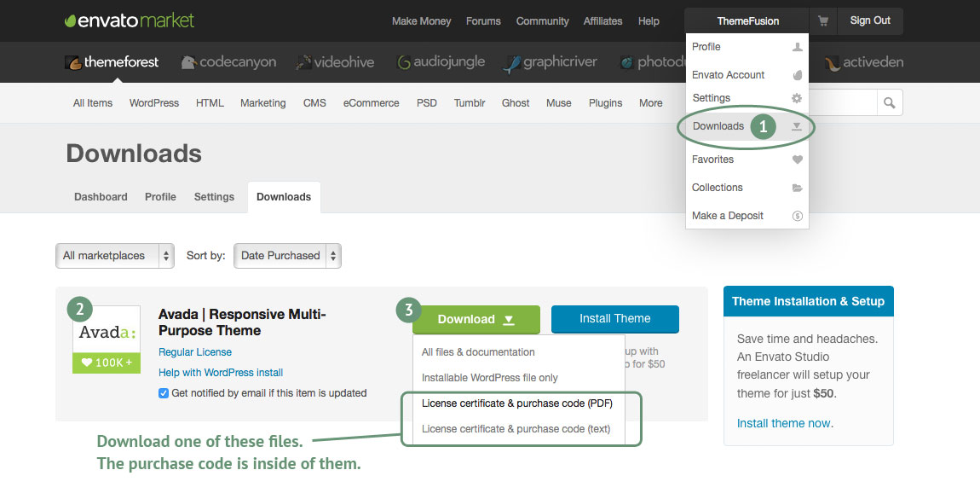The height and width of the screenshot is (499, 980).
Task: Open the GraphicRiver marketplace logo
Action: click(551, 62)
